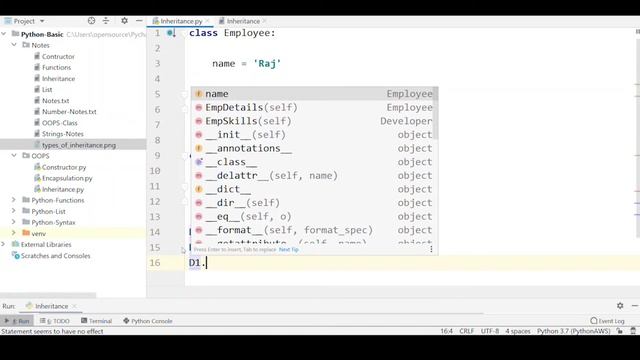The image size is (640, 360).
Task: Click the 16:4 line position indicator
Action: coord(446,331)
